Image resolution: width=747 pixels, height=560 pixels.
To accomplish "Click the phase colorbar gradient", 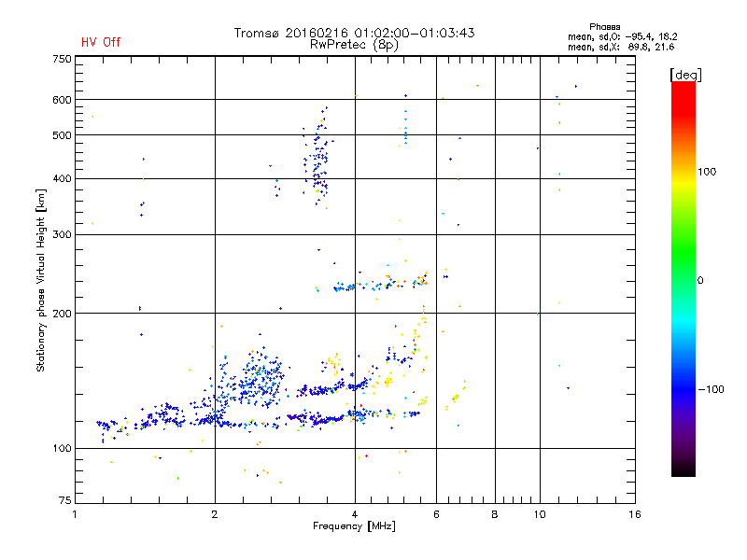I will pos(684,278).
